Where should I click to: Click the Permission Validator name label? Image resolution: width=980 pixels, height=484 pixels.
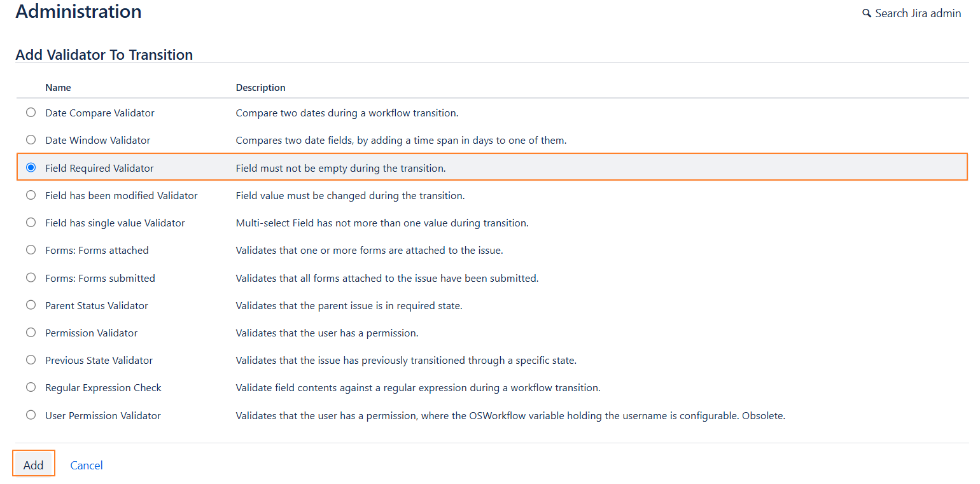[91, 333]
